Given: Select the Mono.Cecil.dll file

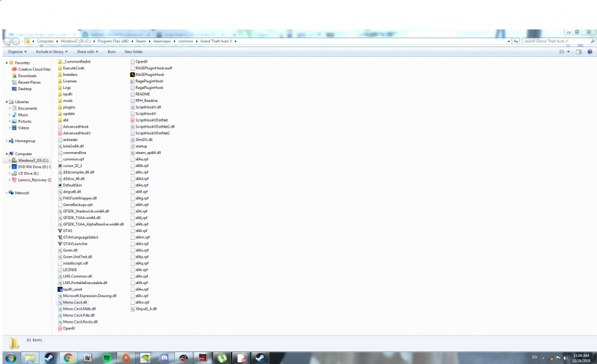Looking at the screenshot, I should (x=72, y=303).
